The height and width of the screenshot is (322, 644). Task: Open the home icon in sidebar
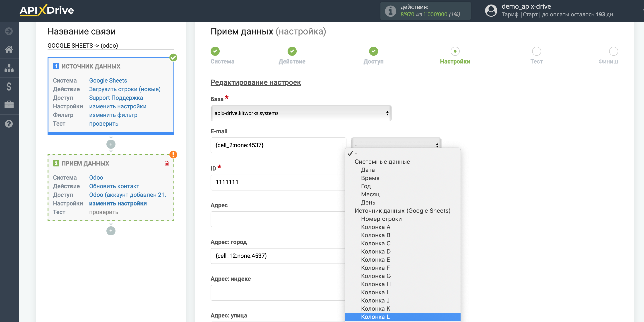[9, 49]
